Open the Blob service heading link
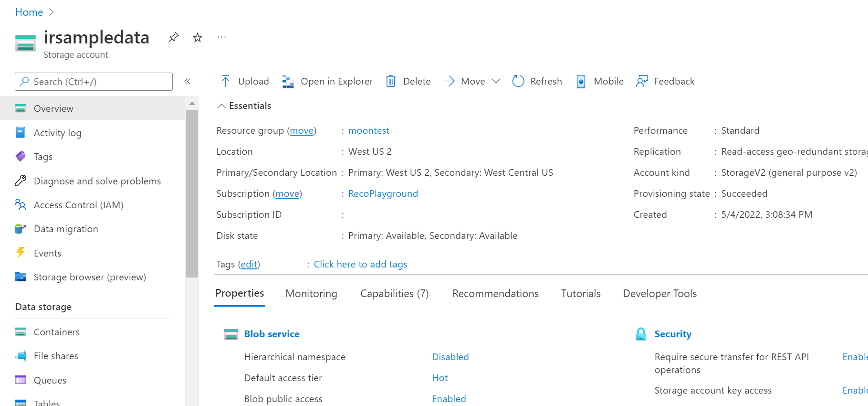 pyautogui.click(x=272, y=334)
